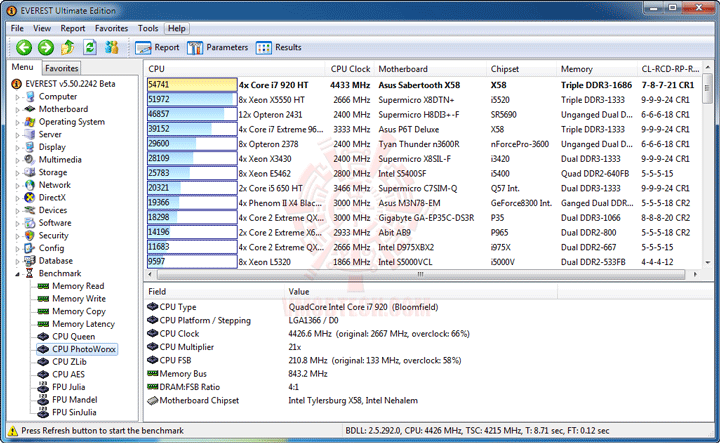
Task: Open benchmark Parameters
Action: [218, 48]
